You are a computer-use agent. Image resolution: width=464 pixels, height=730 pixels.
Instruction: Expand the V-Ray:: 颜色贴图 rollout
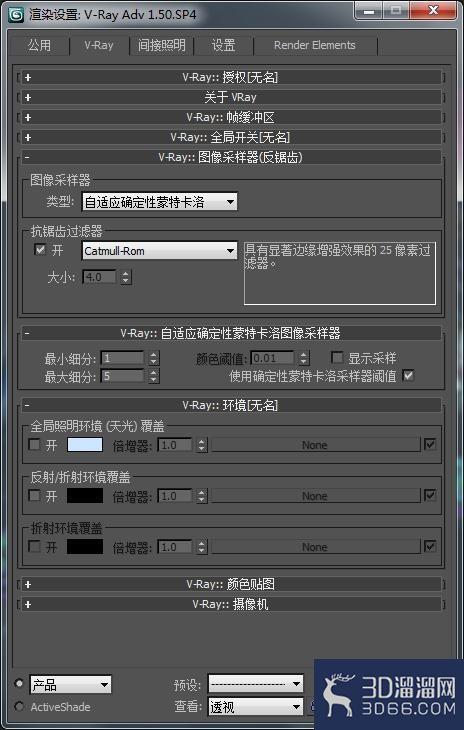[231, 584]
